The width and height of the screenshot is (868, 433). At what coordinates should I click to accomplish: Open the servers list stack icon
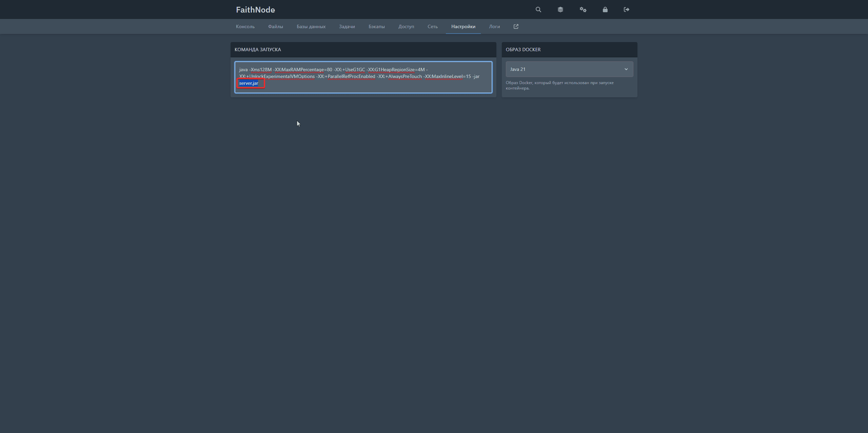560,9
